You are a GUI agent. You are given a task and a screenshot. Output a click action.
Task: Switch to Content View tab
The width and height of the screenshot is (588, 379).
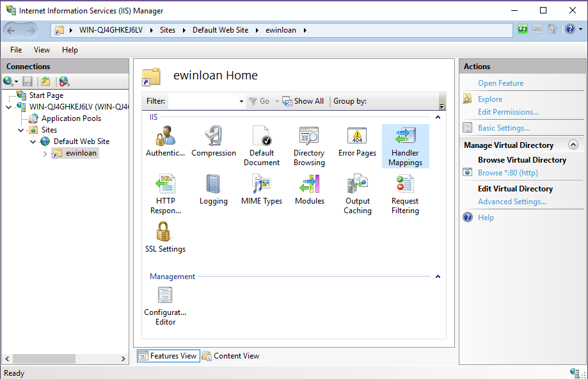tap(231, 356)
